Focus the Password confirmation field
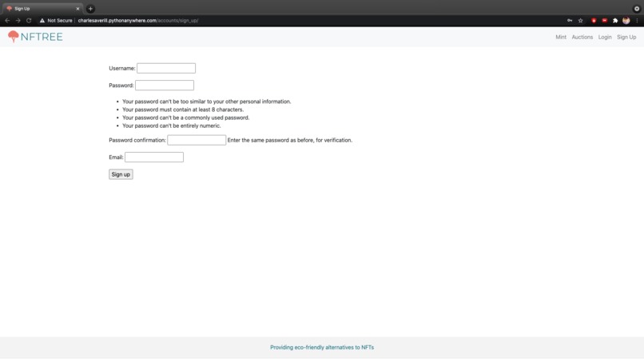Image resolution: width=644 pixels, height=359 pixels. pos(197,140)
